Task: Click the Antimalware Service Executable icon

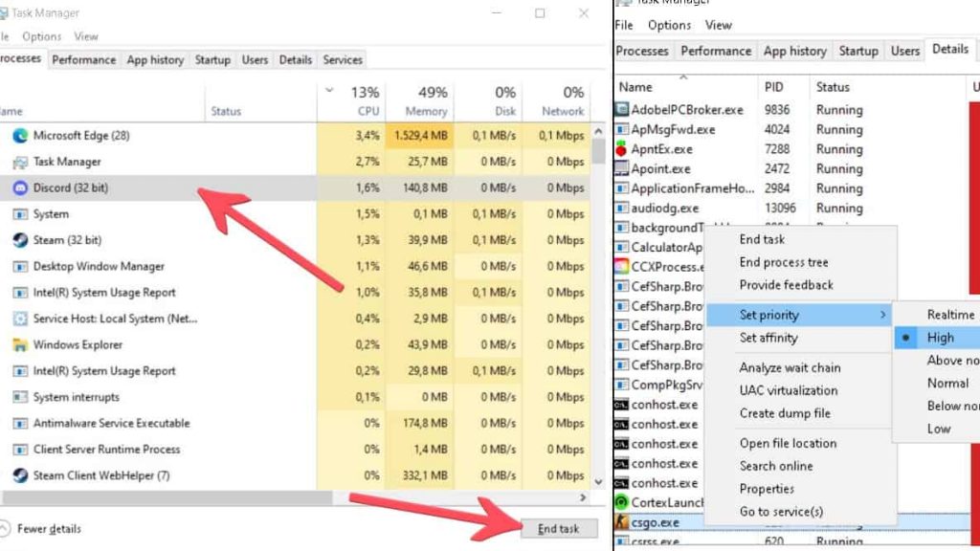Action: point(20,424)
